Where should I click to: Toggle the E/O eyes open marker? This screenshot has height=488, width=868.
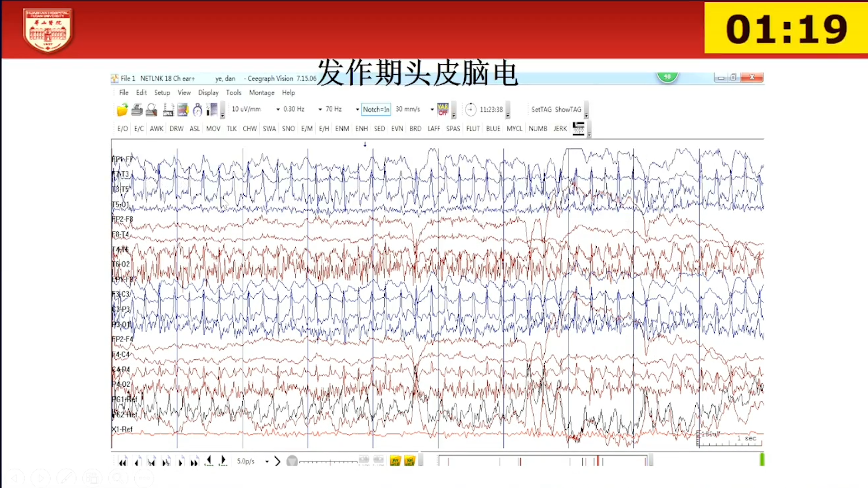123,129
